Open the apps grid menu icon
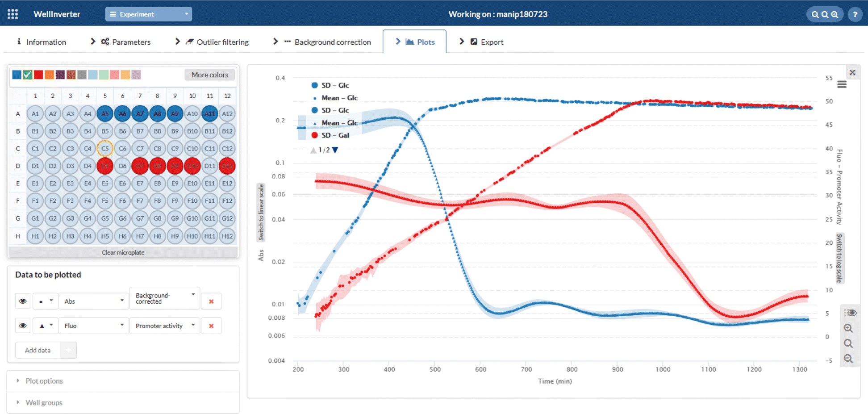868x414 pixels. [13, 14]
